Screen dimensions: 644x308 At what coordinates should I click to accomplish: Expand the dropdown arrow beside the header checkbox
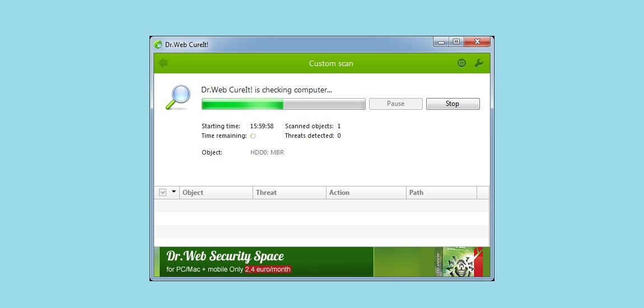(x=174, y=192)
